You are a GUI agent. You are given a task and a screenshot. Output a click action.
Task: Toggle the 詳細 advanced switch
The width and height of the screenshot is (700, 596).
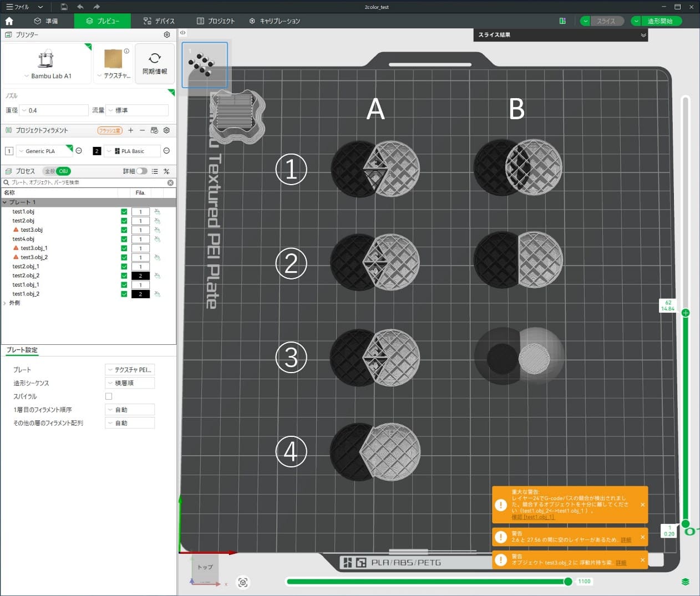coord(142,171)
